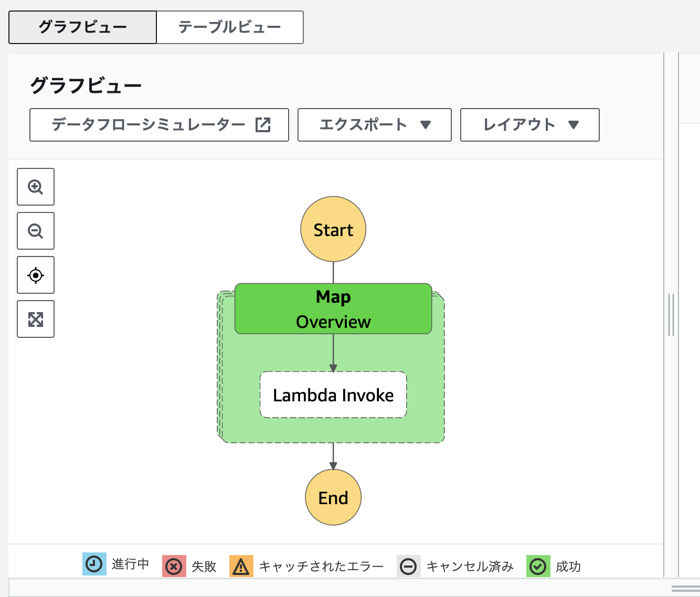Click the End node in the graph
Image resolution: width=700 pixels, height=597 pixels.
(x=333, y=497)
